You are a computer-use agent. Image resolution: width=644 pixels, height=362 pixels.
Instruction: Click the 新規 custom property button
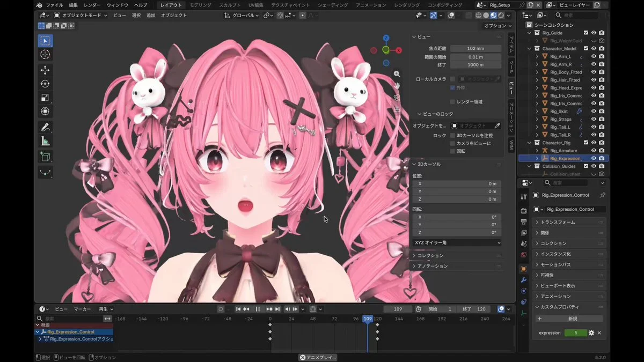pyautogui.click(x=569, y=319)
